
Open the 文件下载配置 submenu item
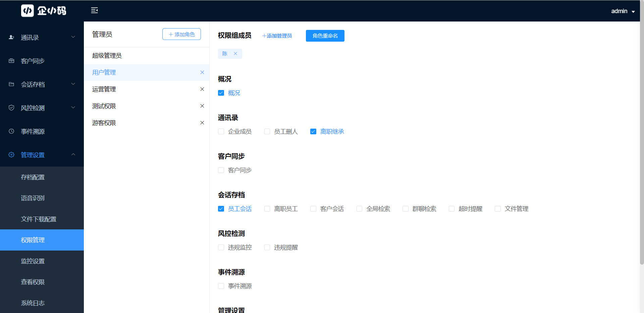[42, 219]
